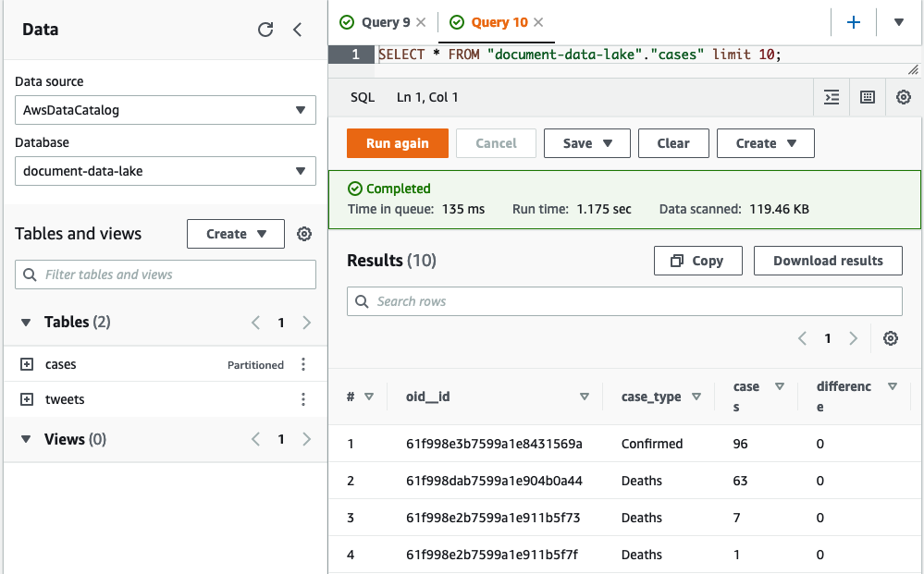Open the cases table actions menu
The width and height of the screenshot is (924, 574).
pyautogui.click(x=303, y=365)
